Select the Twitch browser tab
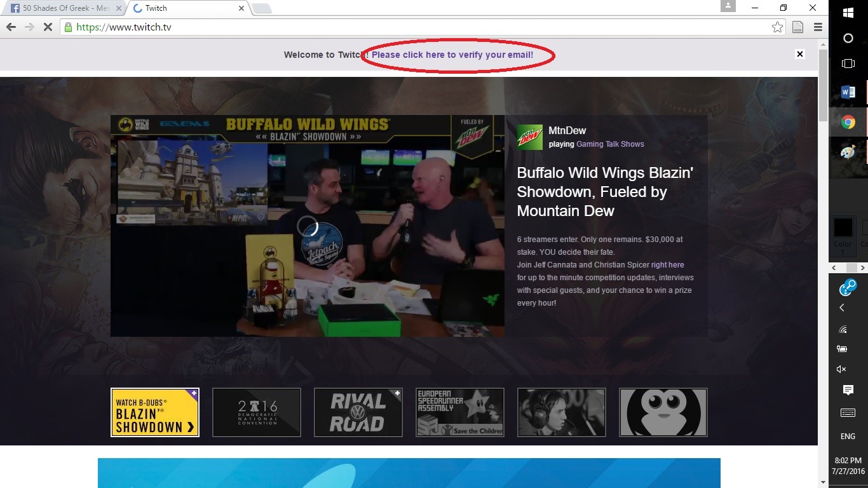The height and width of the screenshot is (488, 868). pyautogui.click(x=187, y=8)
